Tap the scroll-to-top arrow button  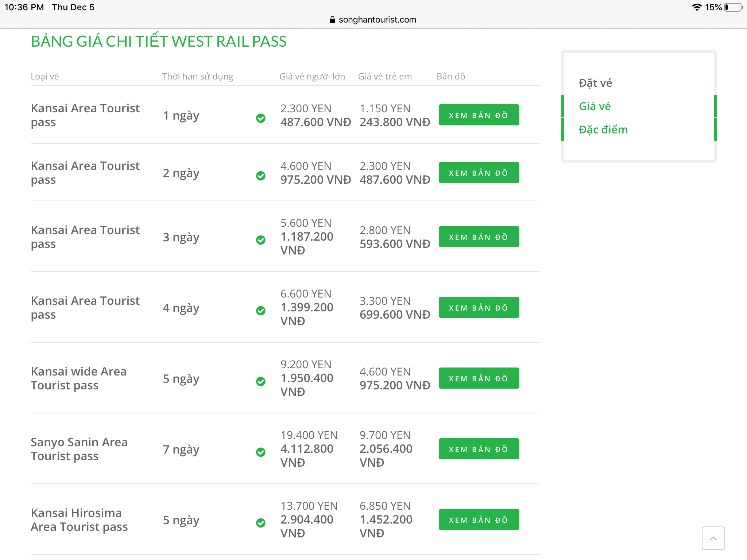pos(713,538)
